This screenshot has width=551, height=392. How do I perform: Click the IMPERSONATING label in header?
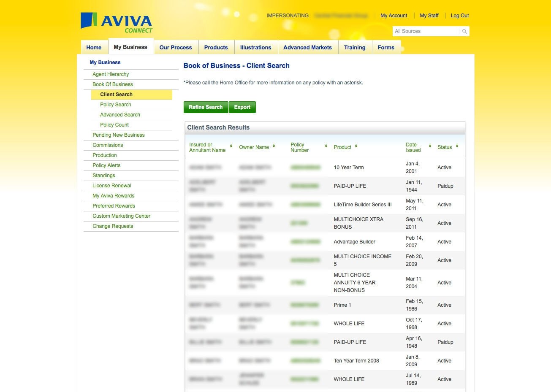coord(288,16)
